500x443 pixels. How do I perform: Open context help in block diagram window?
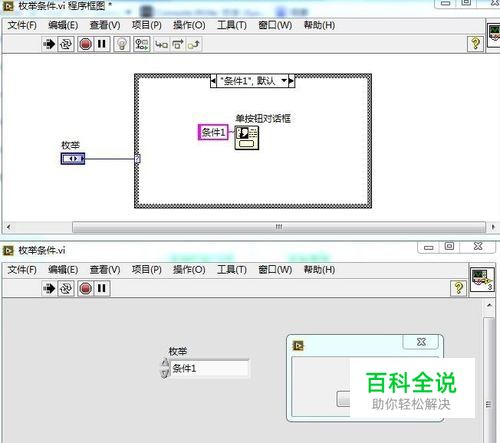click(x=476, y=44)
